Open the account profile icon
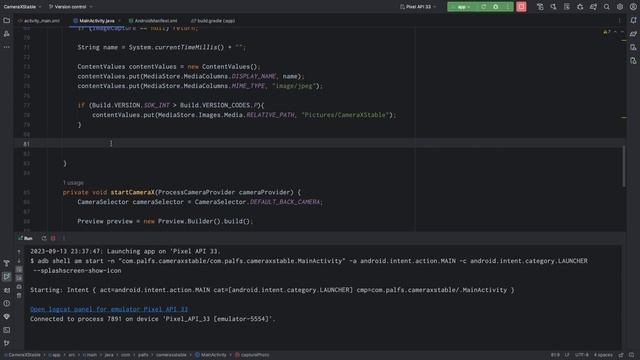Screen dimensions: 640x360 tap(633, 7)
